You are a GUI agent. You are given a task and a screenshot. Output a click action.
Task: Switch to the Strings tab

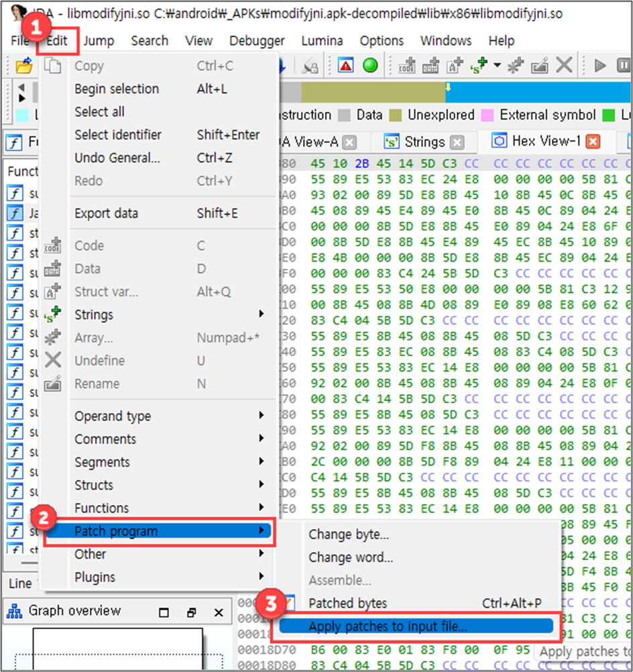(424, 142)
